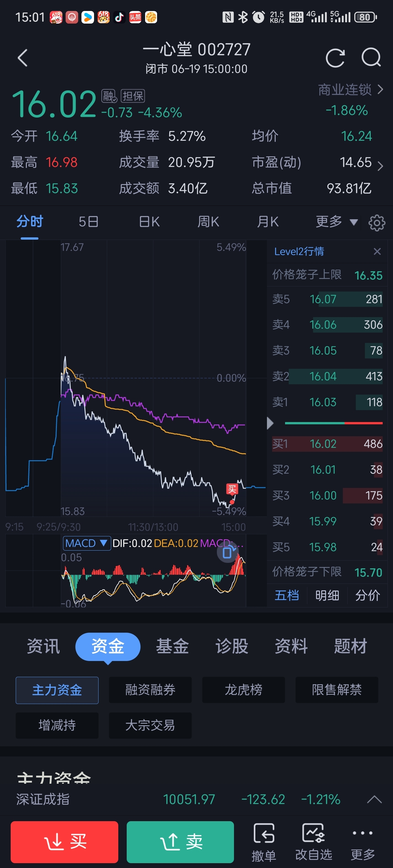This screenshot has width=393, height=868.
Task: Tap the buy-sell ratio bar
Action: [334, 423]
